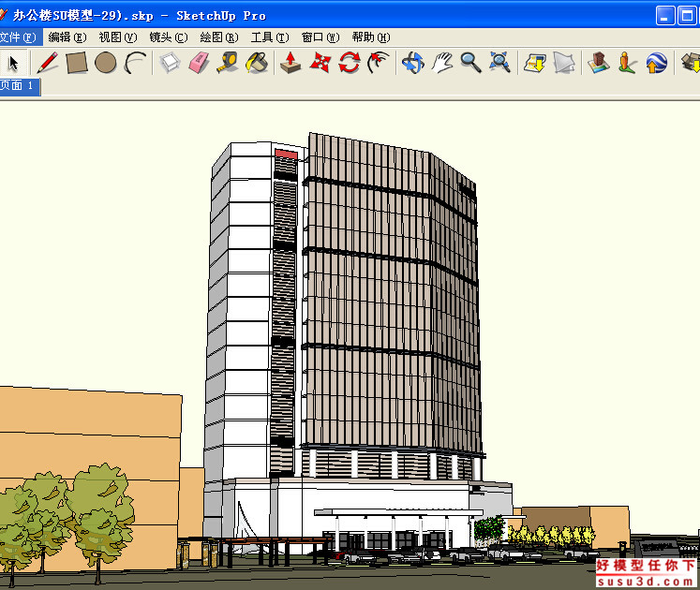Choose the Rotate tool
This screenshot has height=590, width=700.
pos(350,63)
